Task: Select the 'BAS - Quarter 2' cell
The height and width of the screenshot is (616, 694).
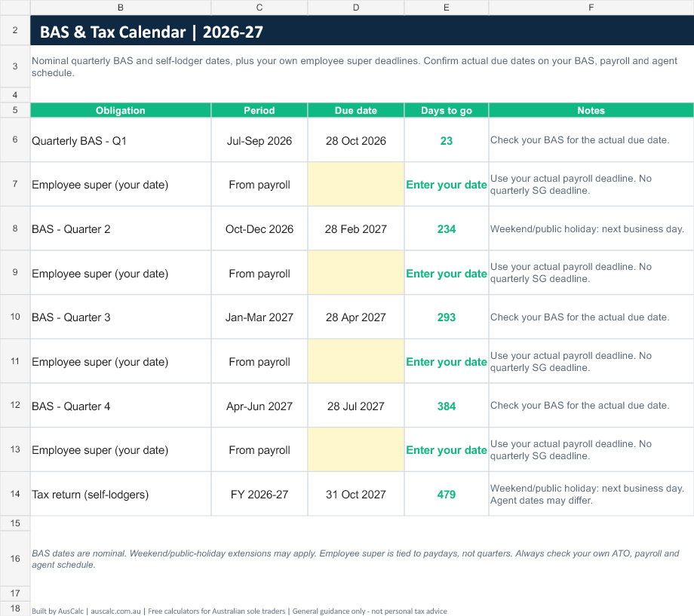Action: pos(121,228)
